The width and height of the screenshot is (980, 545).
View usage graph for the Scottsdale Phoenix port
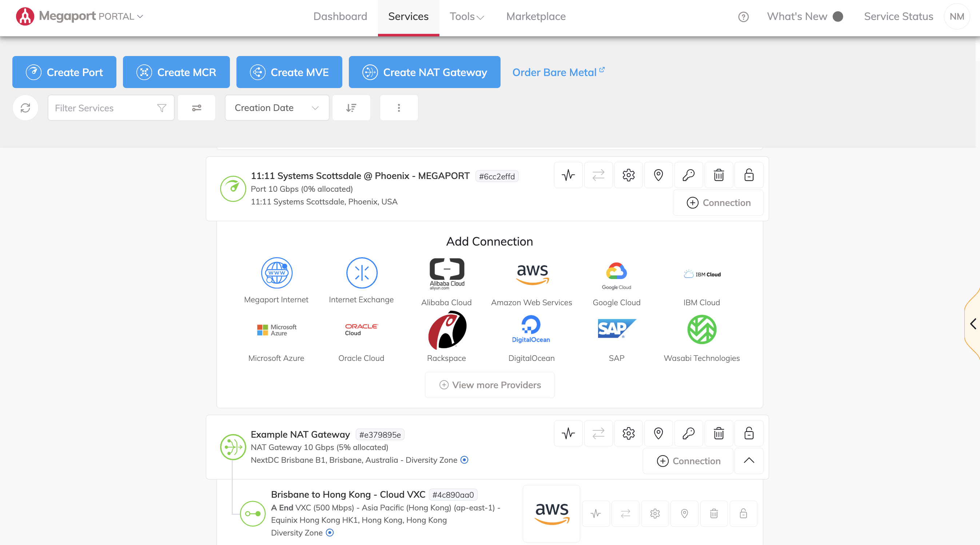click(x=568, y=175)
